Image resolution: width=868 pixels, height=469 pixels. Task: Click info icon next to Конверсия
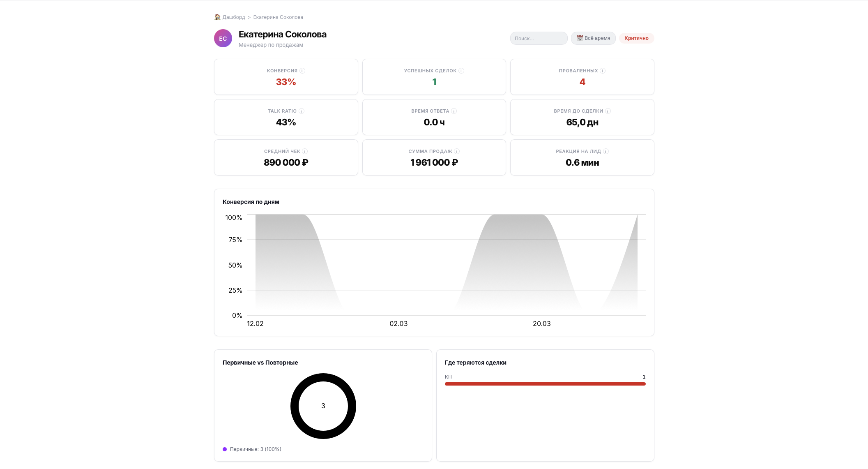[x=302, y=71]
